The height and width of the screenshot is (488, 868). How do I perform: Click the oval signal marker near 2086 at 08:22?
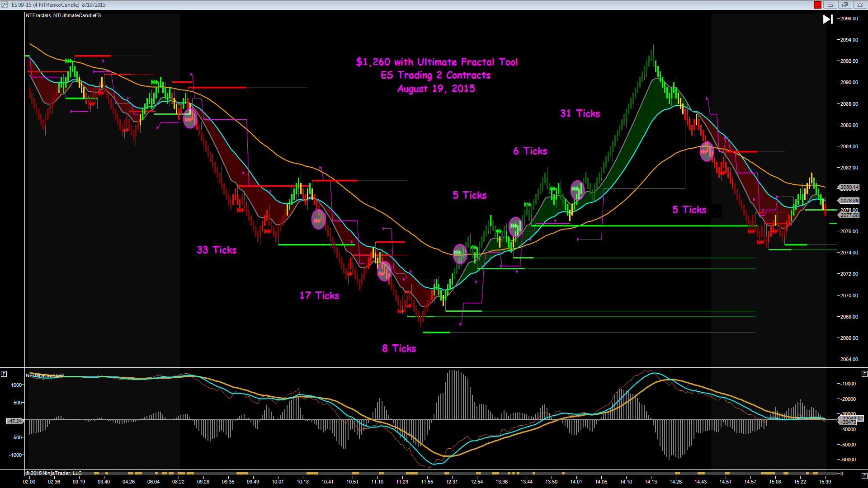(x=190, y=119)
